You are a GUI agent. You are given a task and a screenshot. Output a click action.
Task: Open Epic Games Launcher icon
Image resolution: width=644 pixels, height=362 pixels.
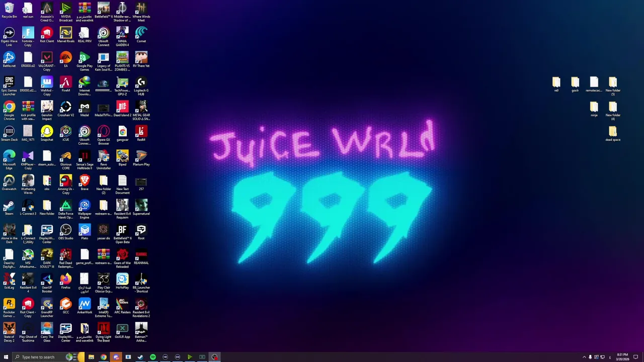[x=9, y=86]
